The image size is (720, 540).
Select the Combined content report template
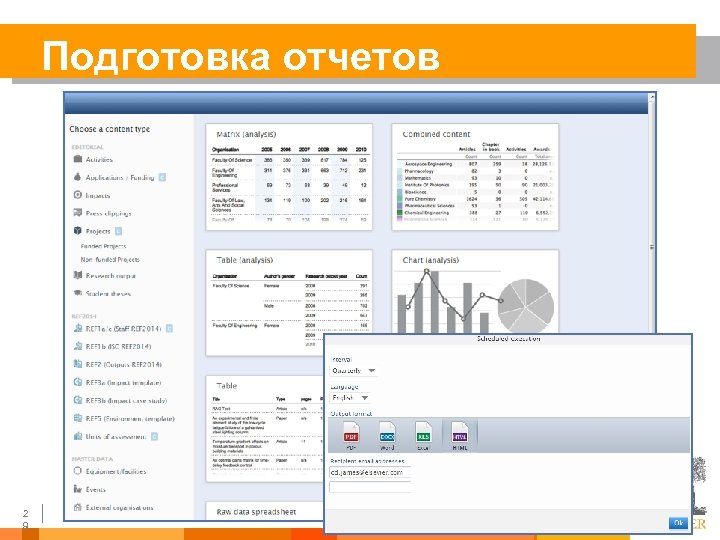(x=475, y=177)
